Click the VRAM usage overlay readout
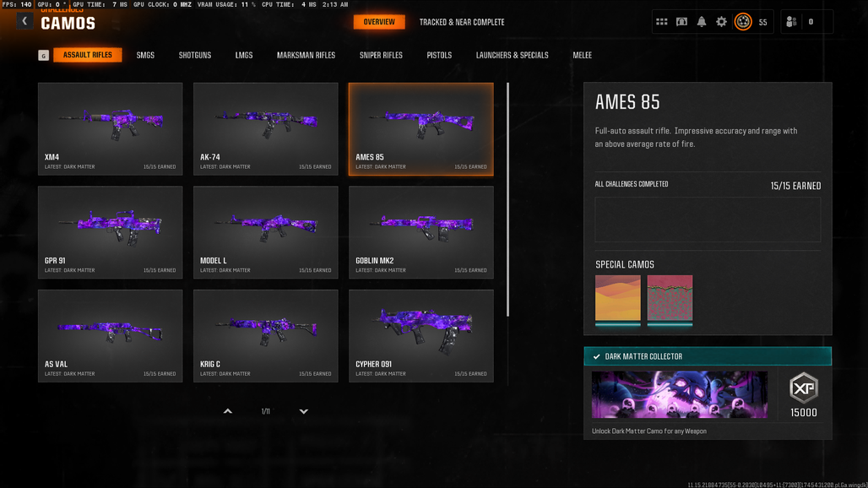Image resolution: width=868 pixels, height=488 pixels. 226,4
